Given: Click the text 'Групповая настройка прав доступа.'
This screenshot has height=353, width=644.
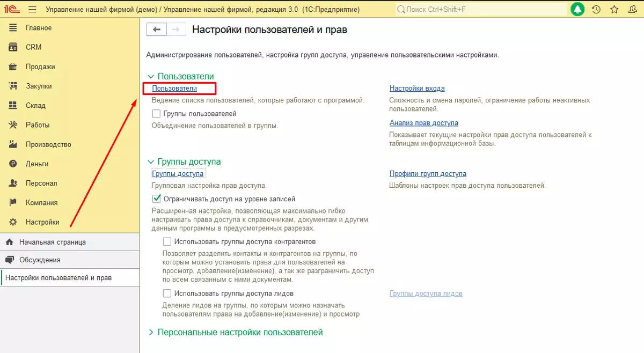Looking at the screenshot, I should [209, 186].
